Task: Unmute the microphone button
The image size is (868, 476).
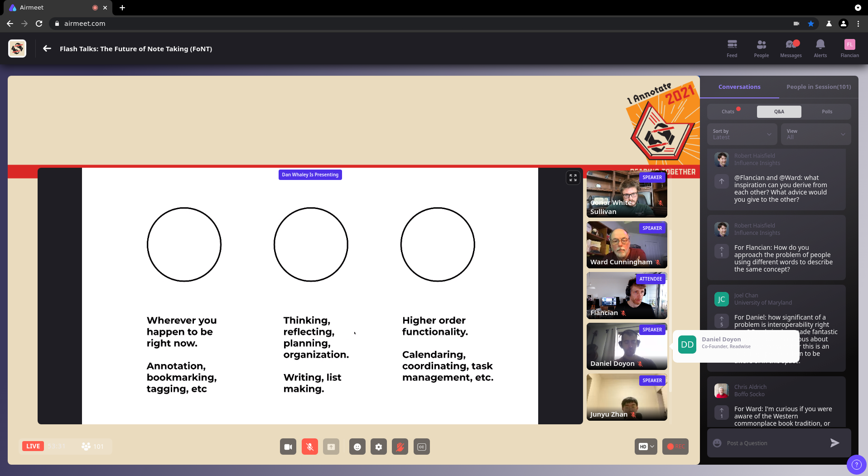Action: click(x=310, y=447)
